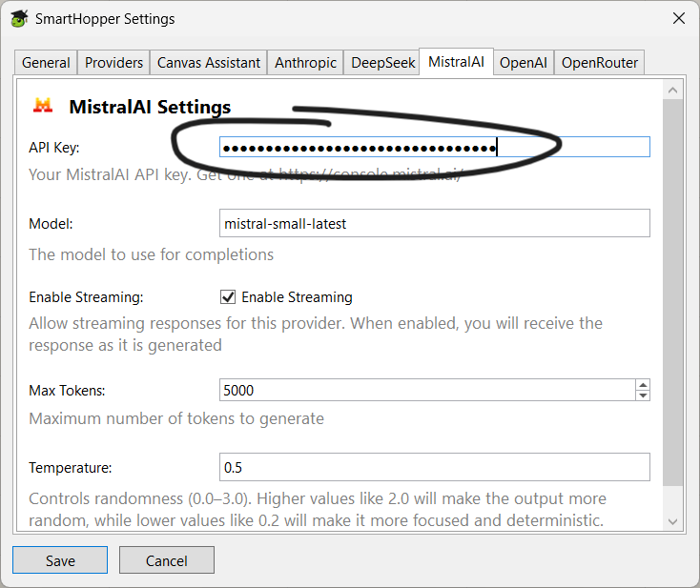The width and height of the screenshot is (700, 588).
Task: Click the SmartHopper app icon in title bar
Action: (x=19, y=19)
